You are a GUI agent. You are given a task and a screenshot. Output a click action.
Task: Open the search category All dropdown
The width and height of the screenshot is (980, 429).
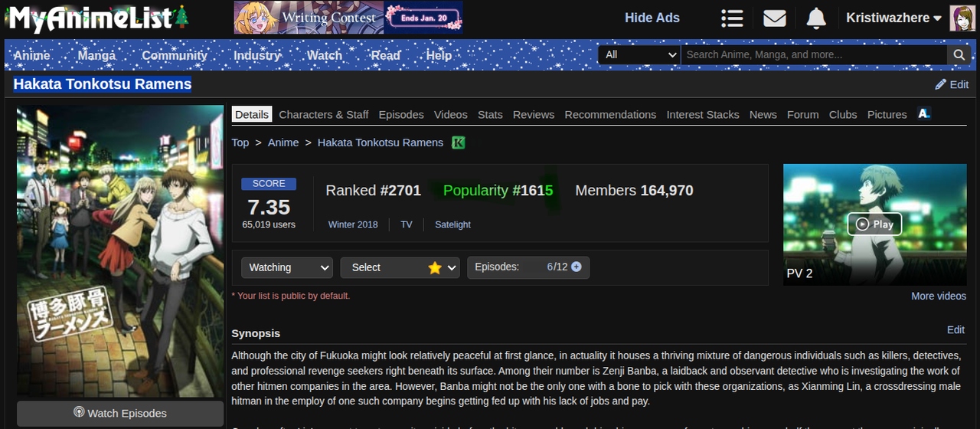[x=639, y=54]
